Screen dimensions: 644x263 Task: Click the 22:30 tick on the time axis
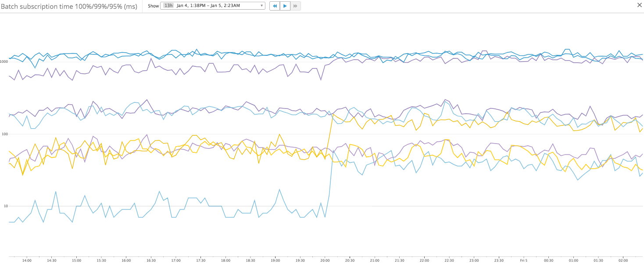pyautogui.click(x=449, y=260)
